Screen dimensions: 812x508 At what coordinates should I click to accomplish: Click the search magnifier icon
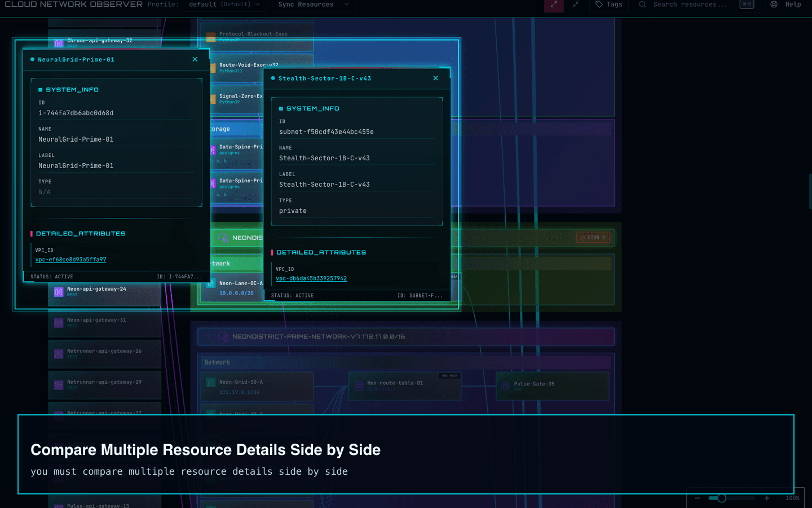(x=642, y=5)
